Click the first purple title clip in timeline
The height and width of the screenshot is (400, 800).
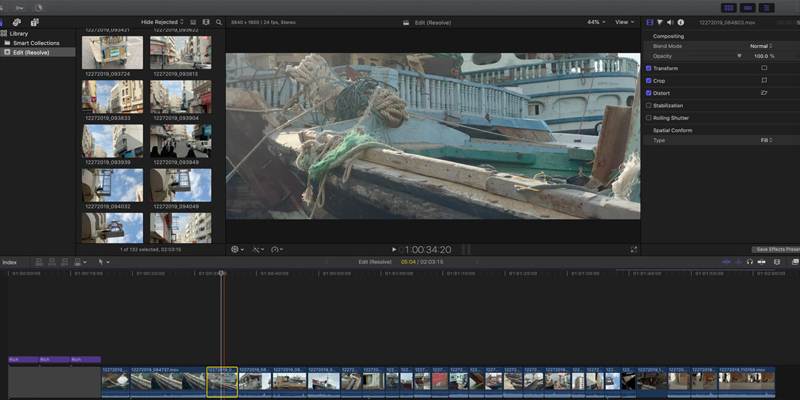click(x=23, y=360)
